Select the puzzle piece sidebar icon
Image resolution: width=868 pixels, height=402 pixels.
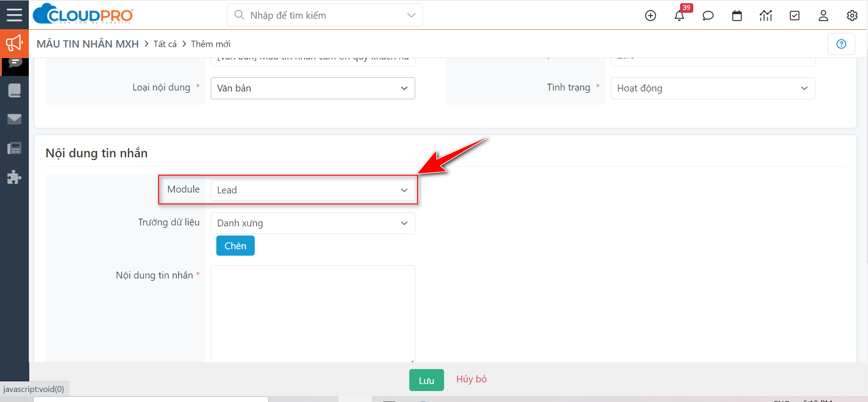[x=15, y=177]
